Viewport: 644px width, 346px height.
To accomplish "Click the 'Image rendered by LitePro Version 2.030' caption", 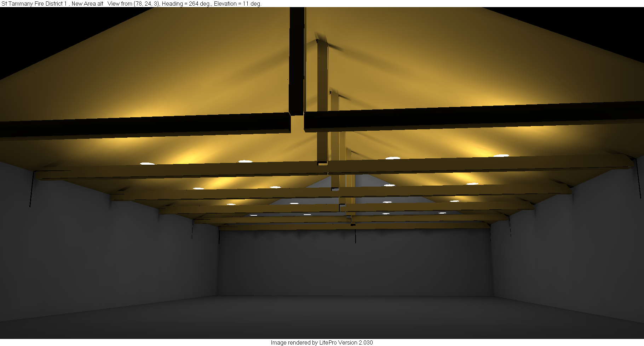I will 322,342.
